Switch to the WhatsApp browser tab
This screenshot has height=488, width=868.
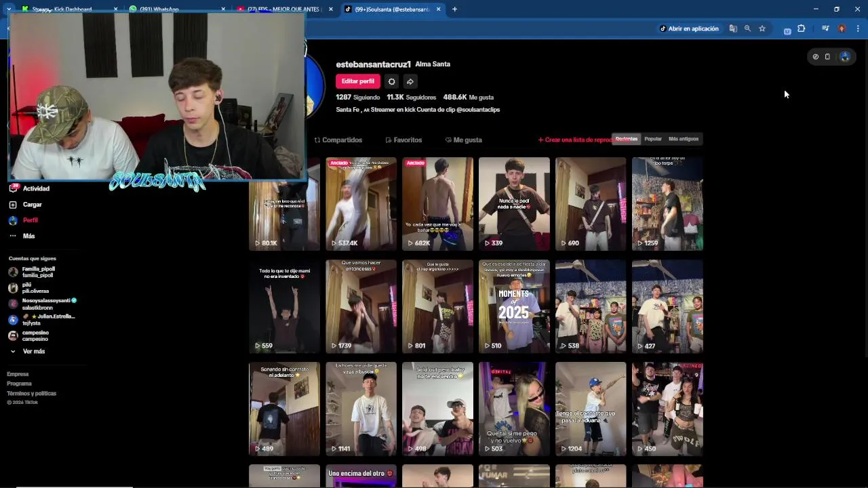[x=176, y=9]
